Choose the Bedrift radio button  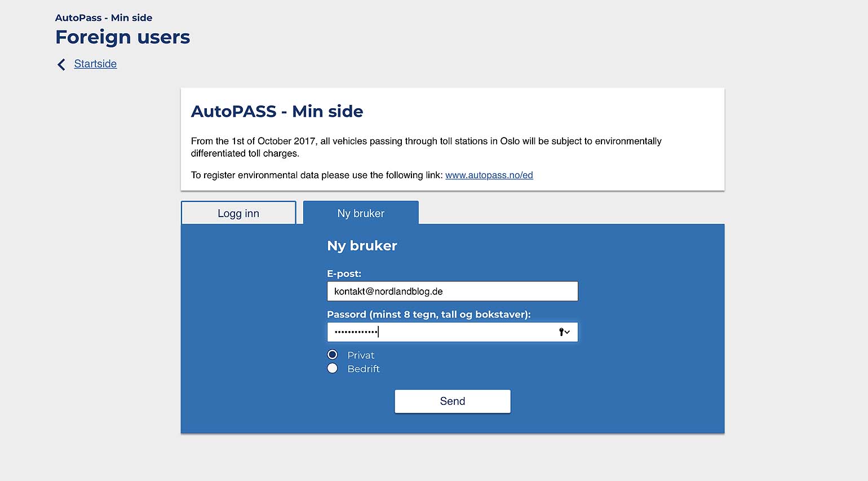pos(333,368)
